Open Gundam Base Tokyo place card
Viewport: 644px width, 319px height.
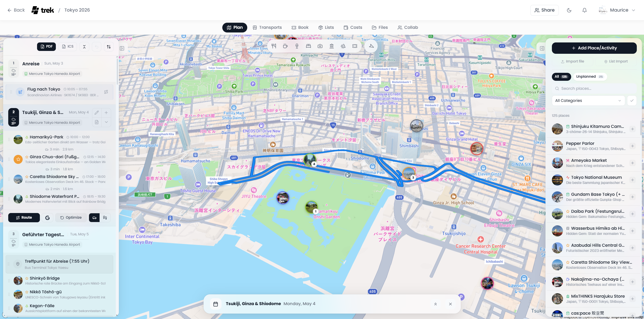click(593, 197)
